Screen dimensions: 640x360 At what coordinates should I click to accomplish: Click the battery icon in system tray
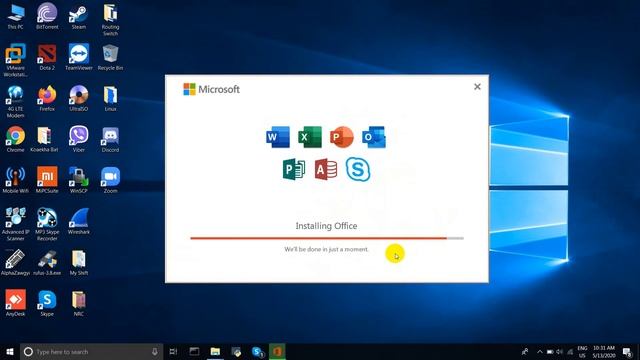pos(550,351)
